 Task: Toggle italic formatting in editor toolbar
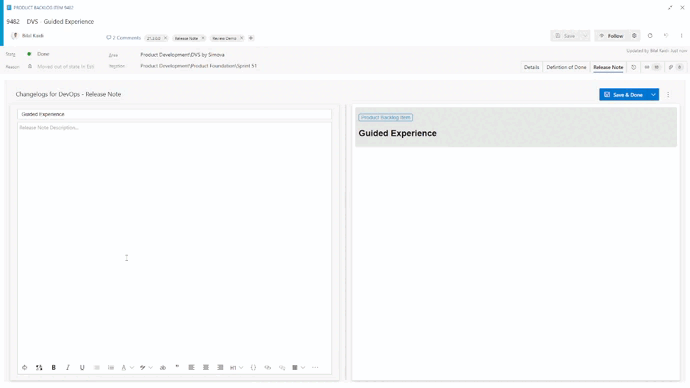tap(68, 367)
